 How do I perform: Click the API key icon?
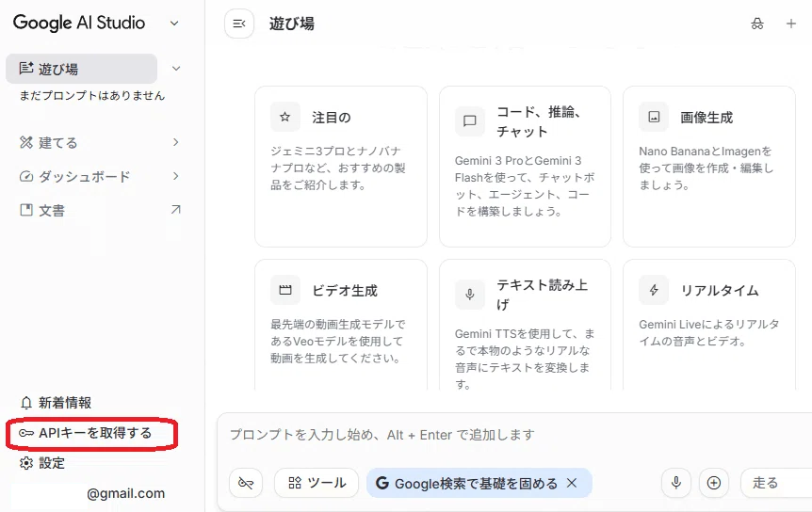[x=25, y=433]
